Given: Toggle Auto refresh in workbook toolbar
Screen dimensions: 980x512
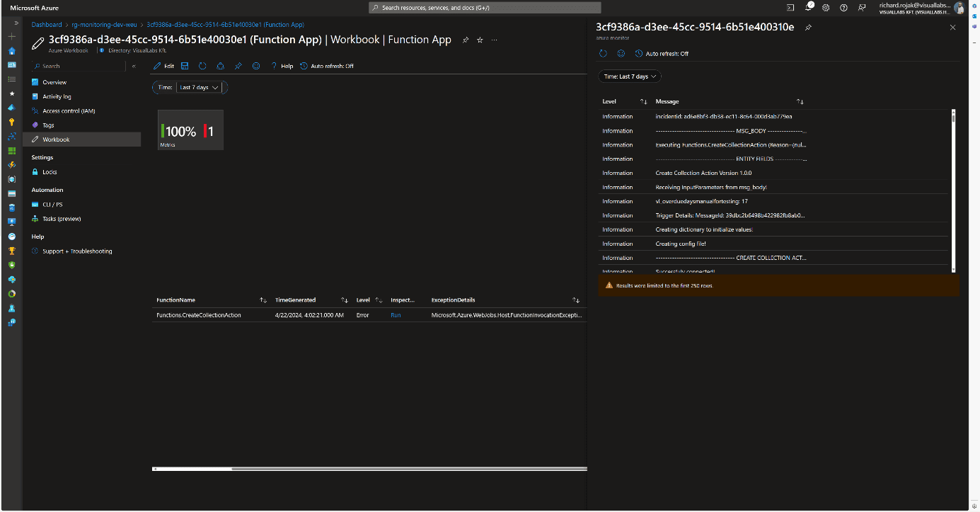Looking at the screenshot, I should [x=327, y=66].
